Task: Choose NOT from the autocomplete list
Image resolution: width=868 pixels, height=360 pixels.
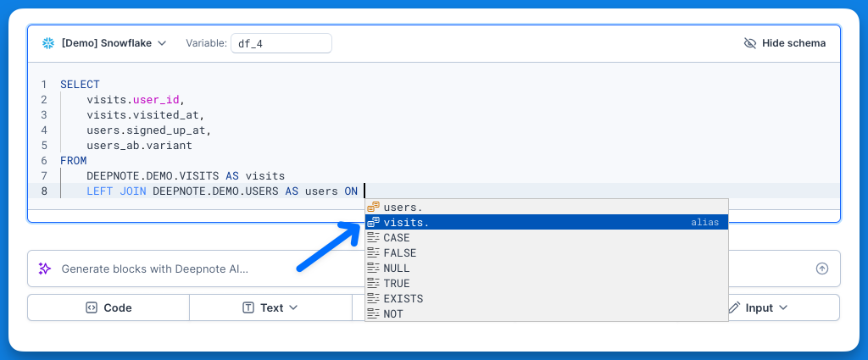Action: (547, 313)
